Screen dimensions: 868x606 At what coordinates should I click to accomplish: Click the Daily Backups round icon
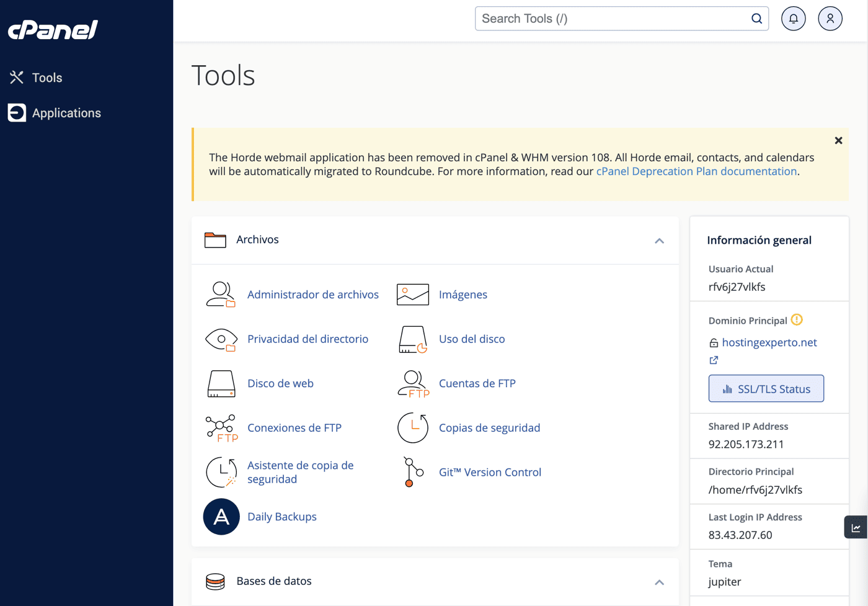(221, 517)
